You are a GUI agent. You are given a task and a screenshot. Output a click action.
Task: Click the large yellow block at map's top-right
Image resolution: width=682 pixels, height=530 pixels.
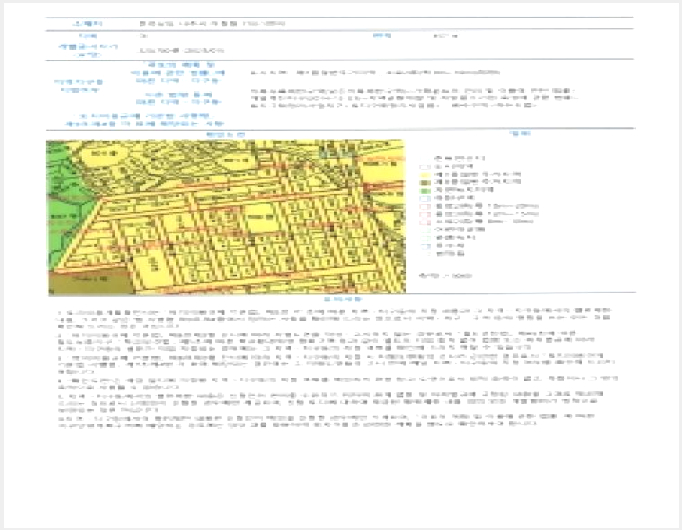[383, 169]
